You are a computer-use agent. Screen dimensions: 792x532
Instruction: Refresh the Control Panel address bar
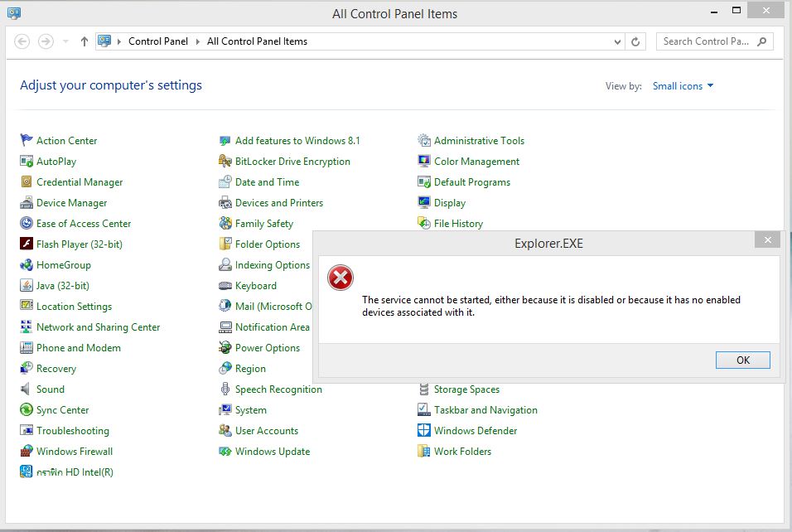click(x=635, y=42)
